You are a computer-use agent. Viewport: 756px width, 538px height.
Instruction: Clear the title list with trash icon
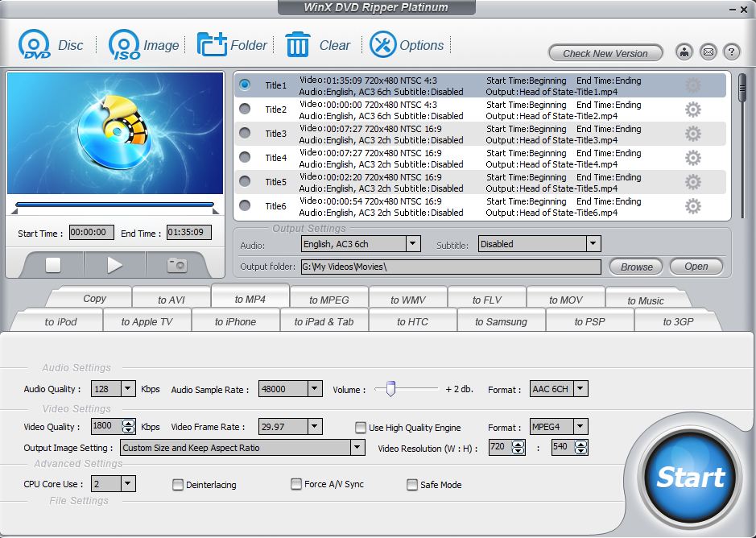click(318, 45)
